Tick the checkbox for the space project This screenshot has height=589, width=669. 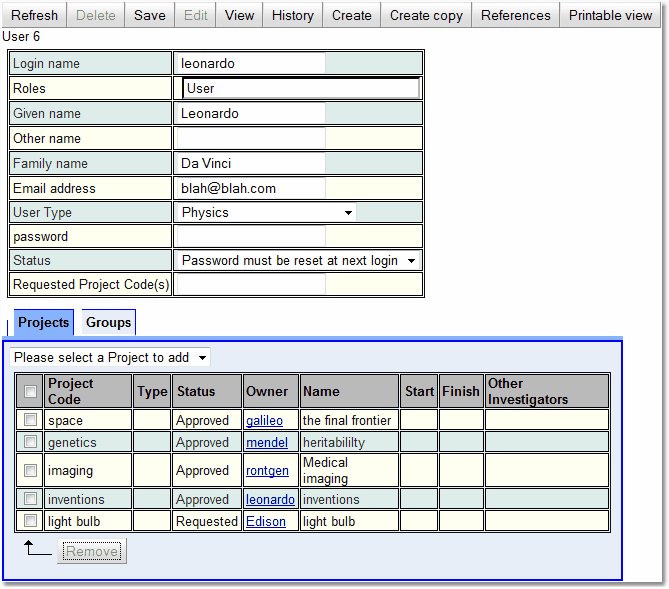click(31, 420)
